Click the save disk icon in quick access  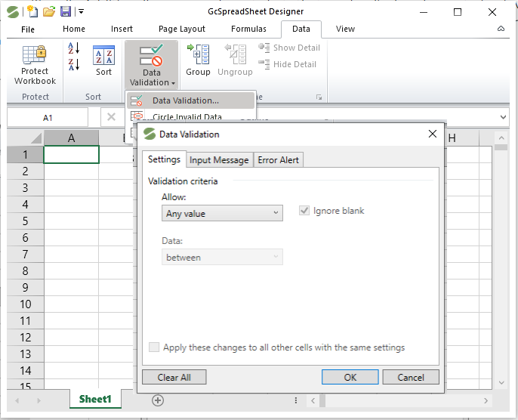tap(66, 11)
